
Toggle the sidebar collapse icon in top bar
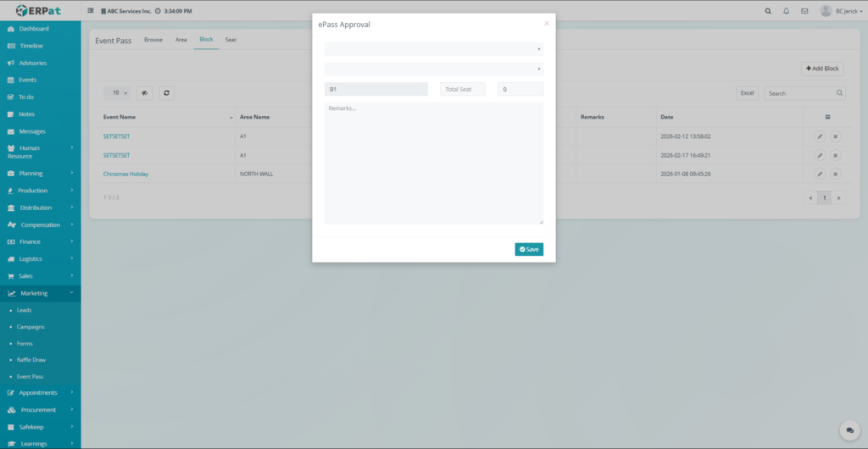pos(91,11)
